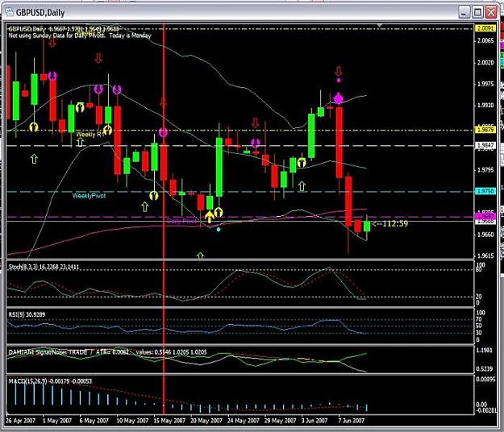This screenshot has height=432, width=504.
Task: Click the 2.0020 value on the price scale
Action: [x=485, y=62]
